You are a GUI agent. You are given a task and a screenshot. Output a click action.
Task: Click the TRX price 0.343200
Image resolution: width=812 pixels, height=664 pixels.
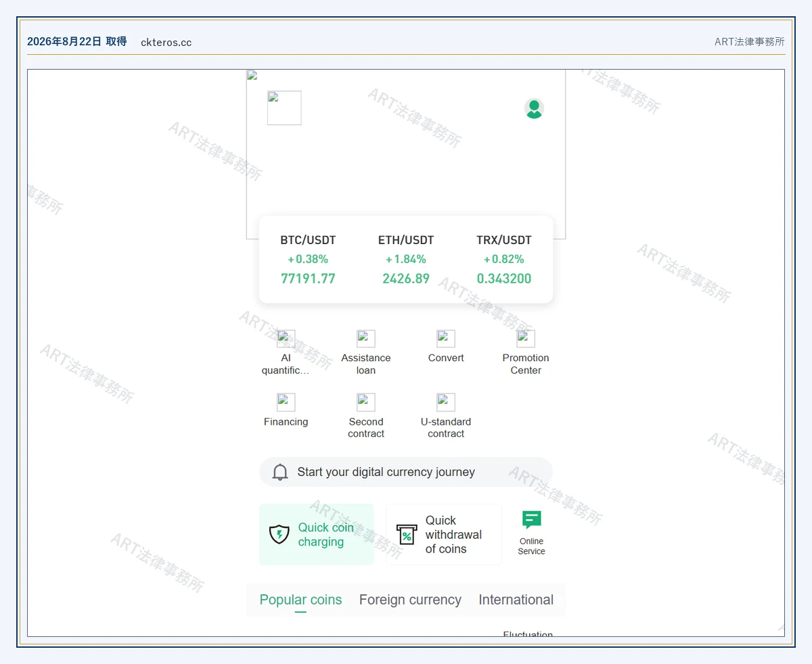click(x=504, y=279)
